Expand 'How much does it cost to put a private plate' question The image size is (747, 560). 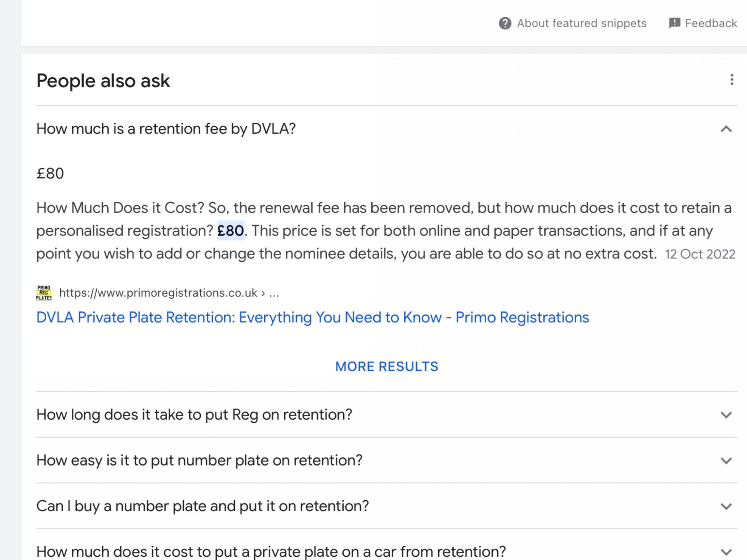271,551
